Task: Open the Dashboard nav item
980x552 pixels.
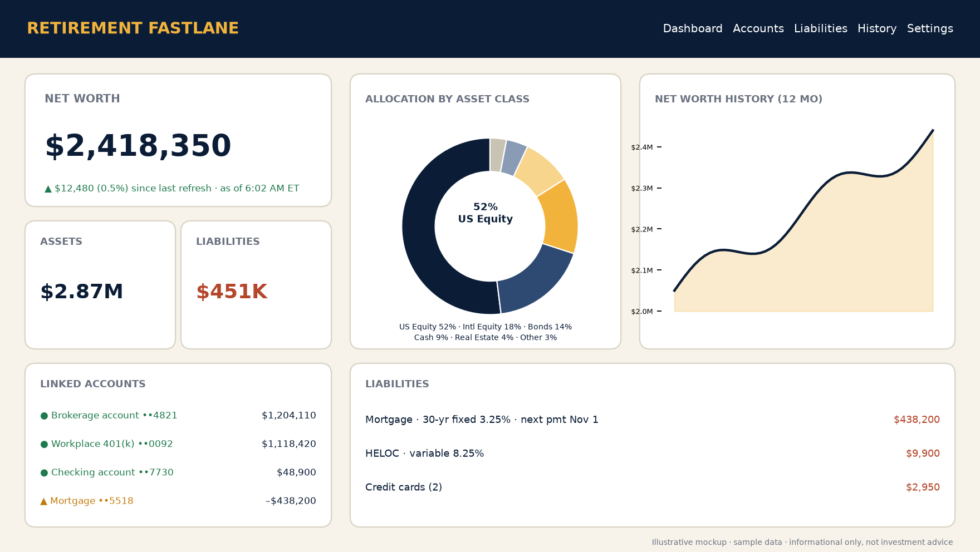Action: pos(693,28)
